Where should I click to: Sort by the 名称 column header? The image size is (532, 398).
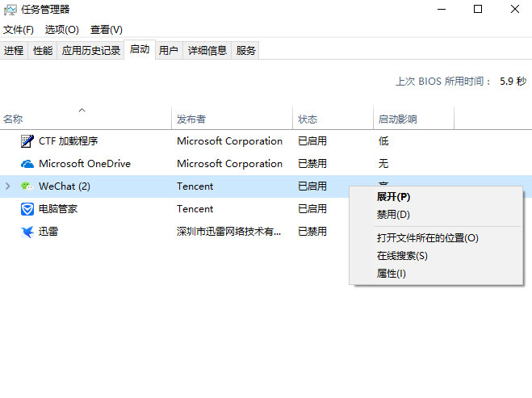[x=86, y=119]
